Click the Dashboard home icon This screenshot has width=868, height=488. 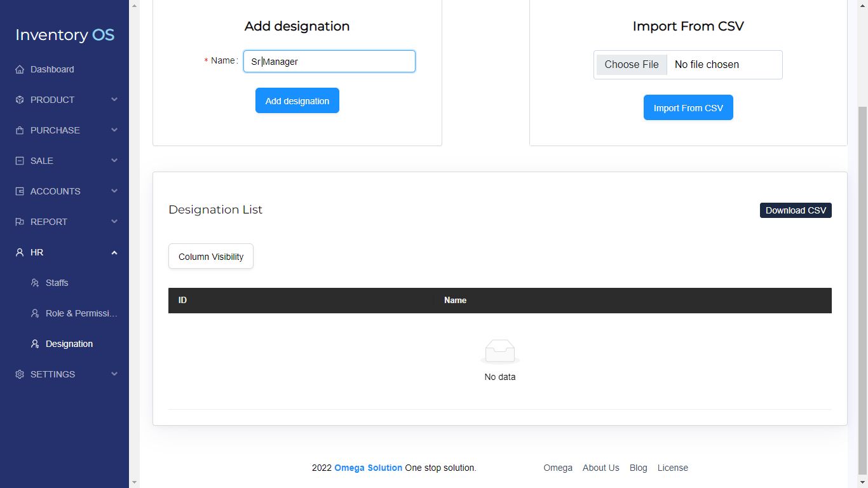coord(20,69)
